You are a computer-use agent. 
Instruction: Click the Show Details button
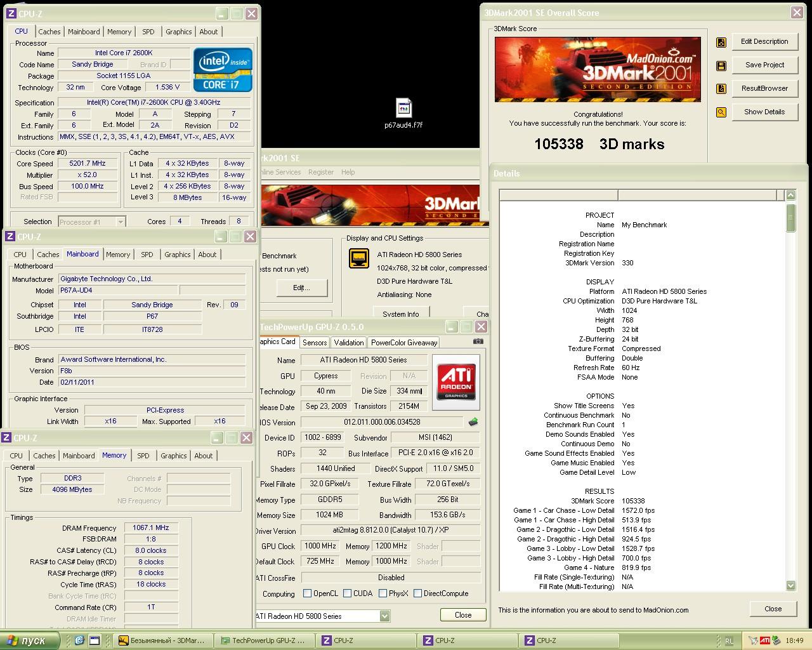click(x=764, y=112)
